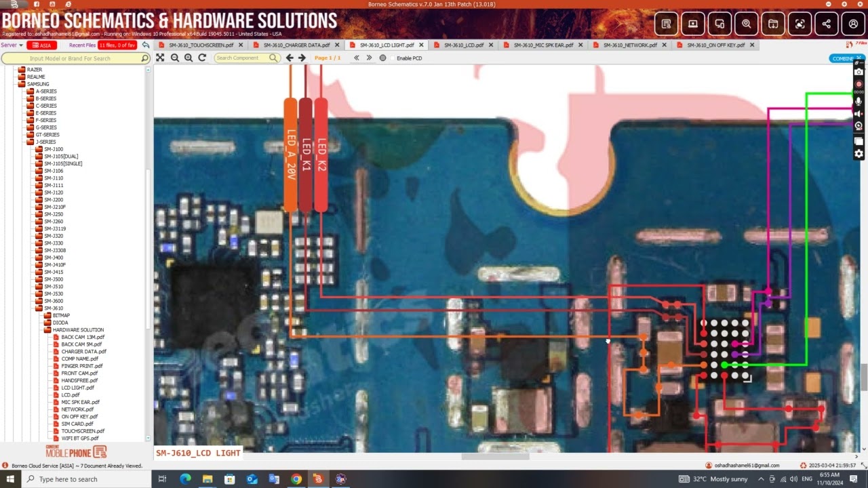Open CHARGER DATA.pdf in tree
The image size is (868, 488).
point(83,352)
